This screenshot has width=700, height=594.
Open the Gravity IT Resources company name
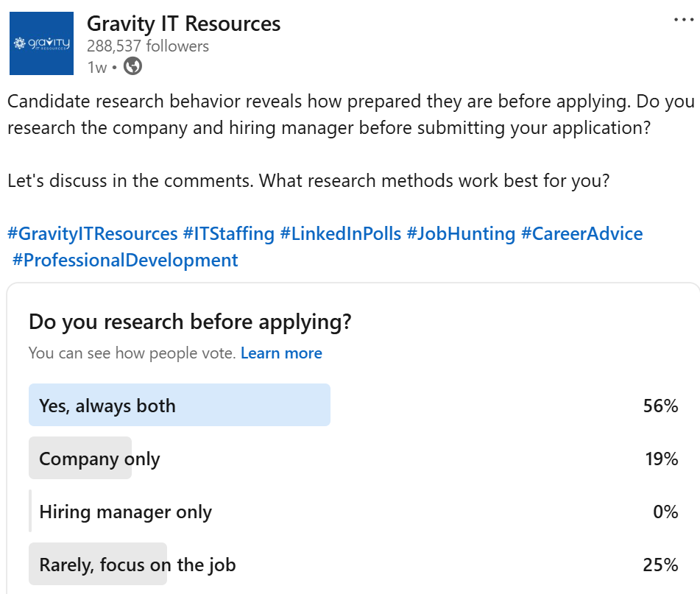coord(183,24)
